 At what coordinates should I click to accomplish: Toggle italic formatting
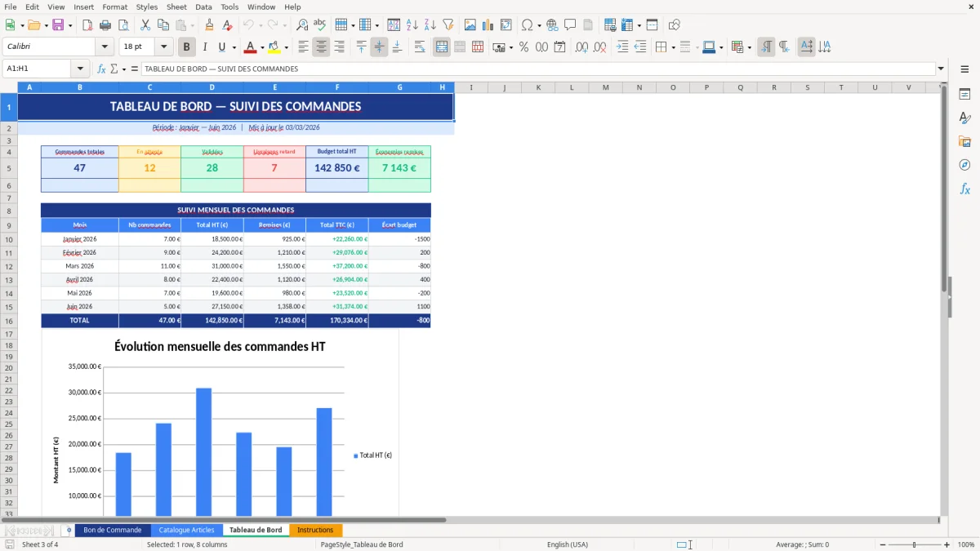click(204, 47)
